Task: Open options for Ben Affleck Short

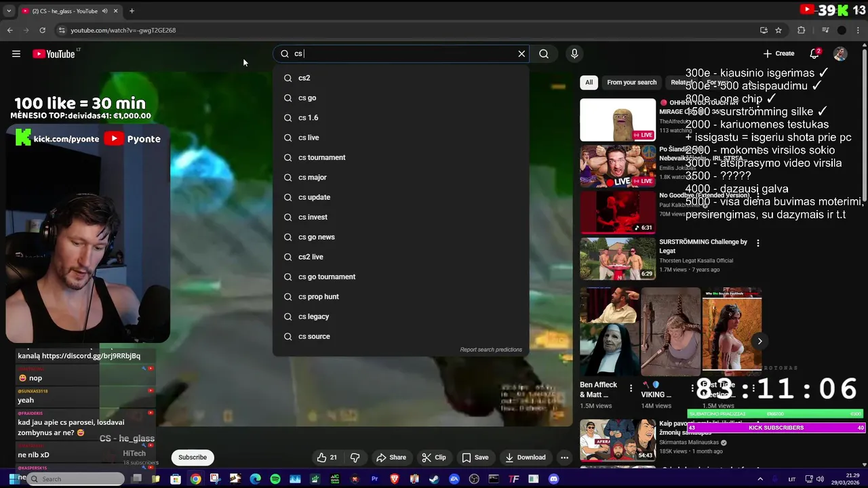Action: pyautogui.click(x=631, y=388)
